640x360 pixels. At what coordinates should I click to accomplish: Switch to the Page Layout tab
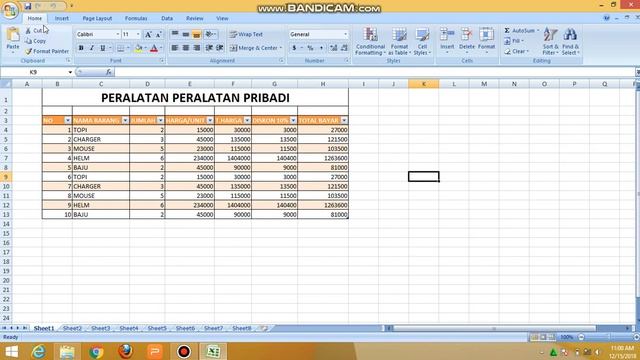(97, 18)
